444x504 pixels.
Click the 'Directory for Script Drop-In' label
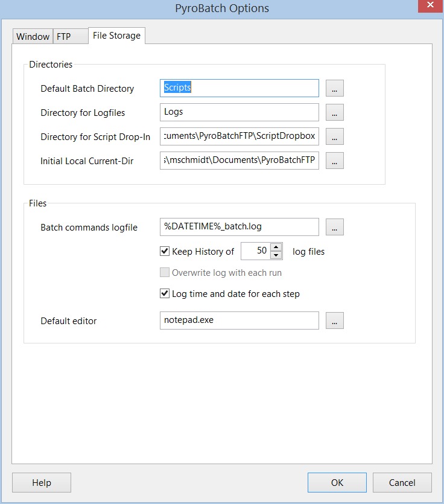pyautogui.click(x=95, y=137)
